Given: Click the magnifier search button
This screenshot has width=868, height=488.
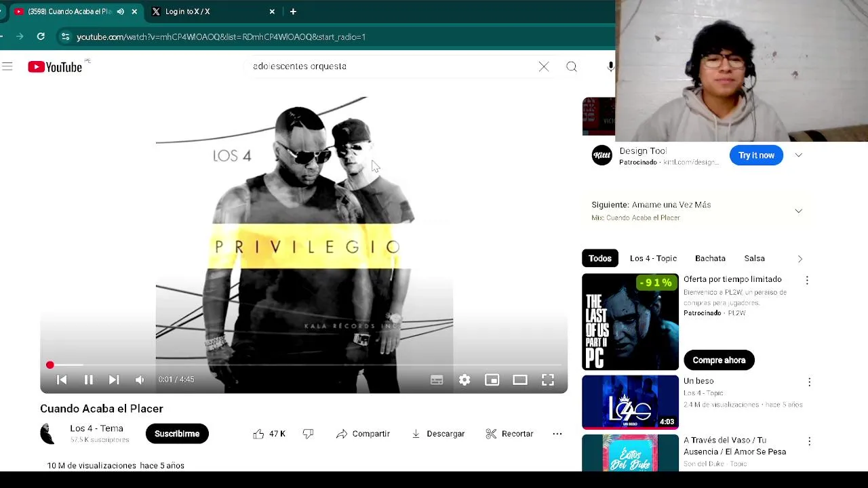Looking at the screenshot, I should tap(572, 66).
